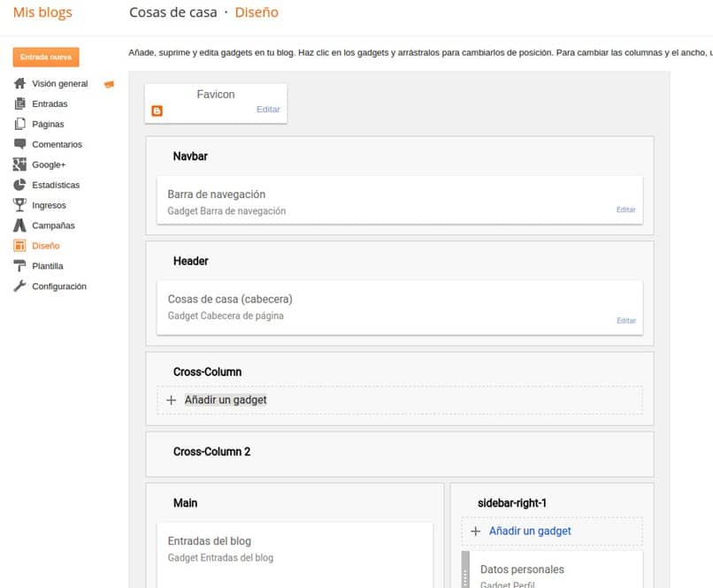Open the Mis blogs link
The image size is (713, 588).
[42, 12]
